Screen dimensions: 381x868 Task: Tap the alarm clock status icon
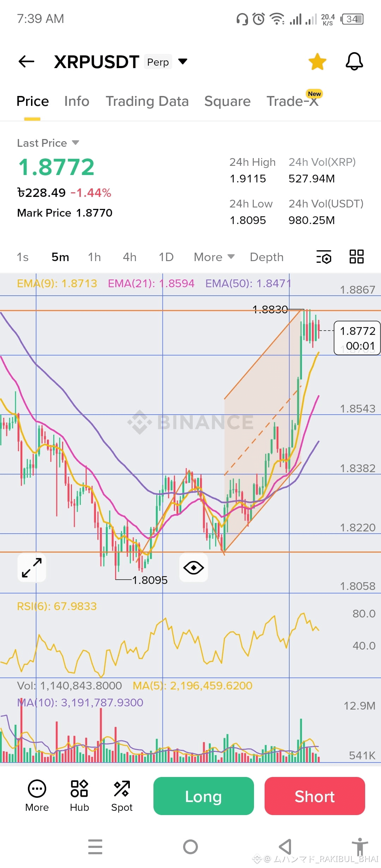click(x=259, y=19)
